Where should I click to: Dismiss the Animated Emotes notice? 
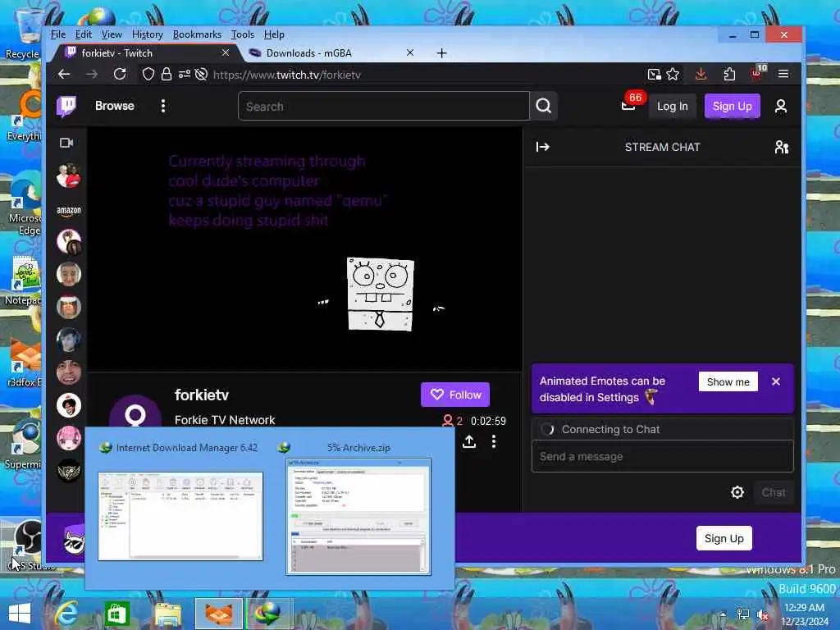tap(776, 381)
